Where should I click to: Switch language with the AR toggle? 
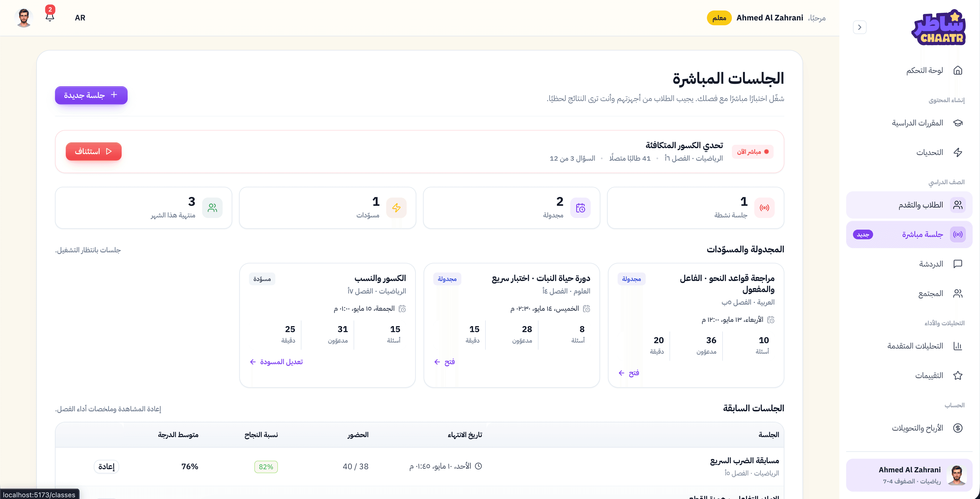(x=80, y=18)
